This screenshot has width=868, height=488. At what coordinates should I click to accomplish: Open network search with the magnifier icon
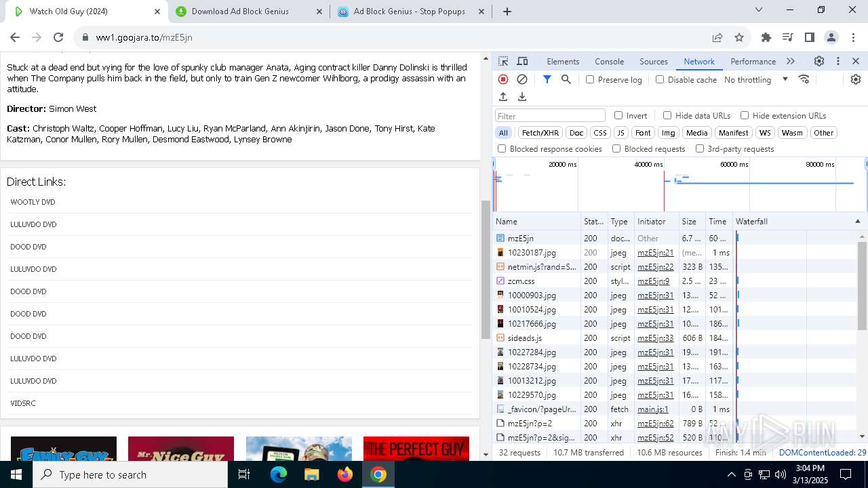click(566, 79)
